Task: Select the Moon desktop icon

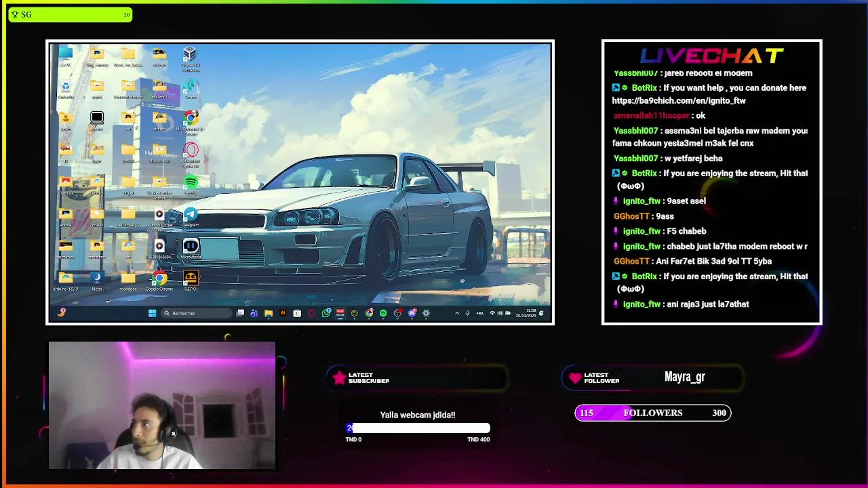Action: [x=97, y=281]
